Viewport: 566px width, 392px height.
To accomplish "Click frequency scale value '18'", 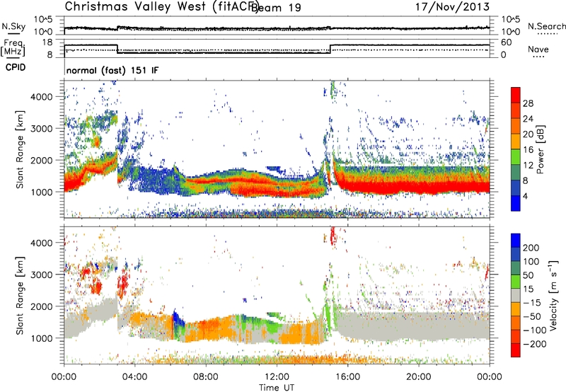I will [x=47, y=42].
